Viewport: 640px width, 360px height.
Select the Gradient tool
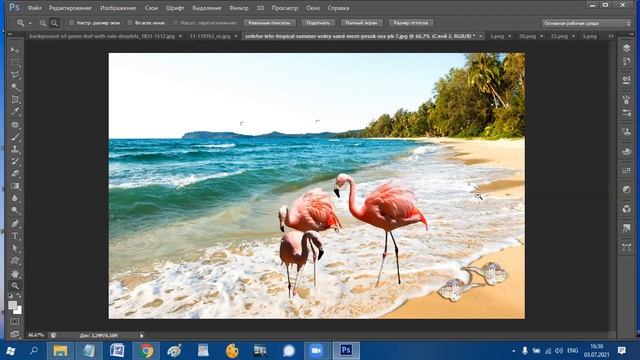click(15, 186)
